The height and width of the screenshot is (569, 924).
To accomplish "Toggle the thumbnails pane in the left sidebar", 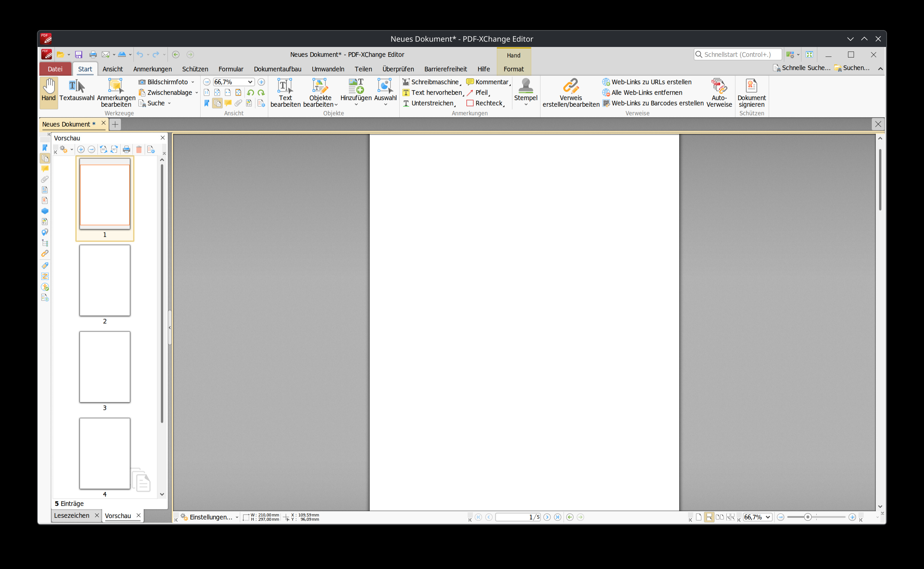I will pos(45,158).
